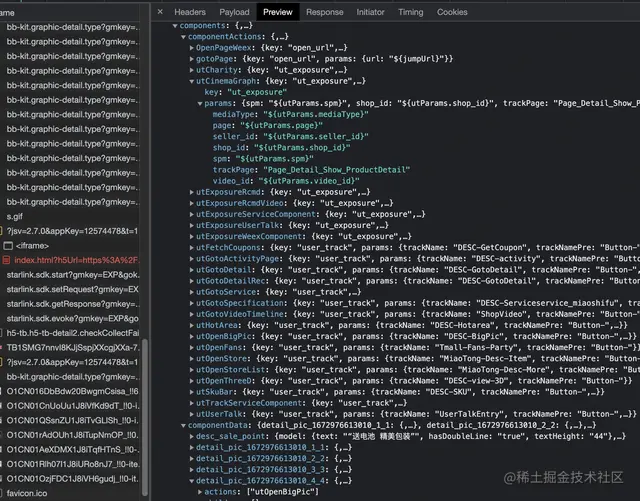Switch to the Headers tab
Screen dimensions: 640x501
click(190, 12)
